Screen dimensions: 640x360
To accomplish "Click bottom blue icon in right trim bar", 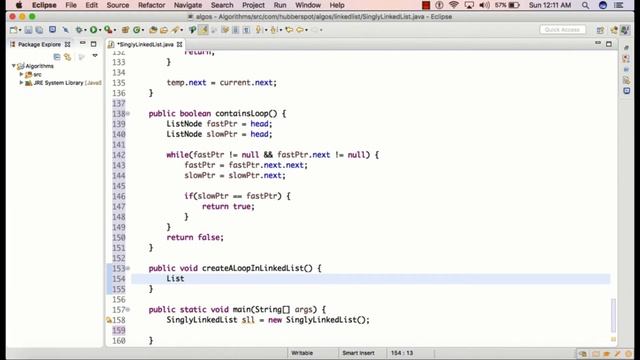I will tap(627, 91).
